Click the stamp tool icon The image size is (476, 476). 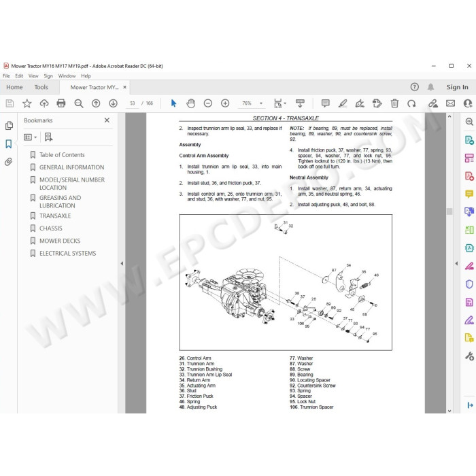tap(377, 103)
